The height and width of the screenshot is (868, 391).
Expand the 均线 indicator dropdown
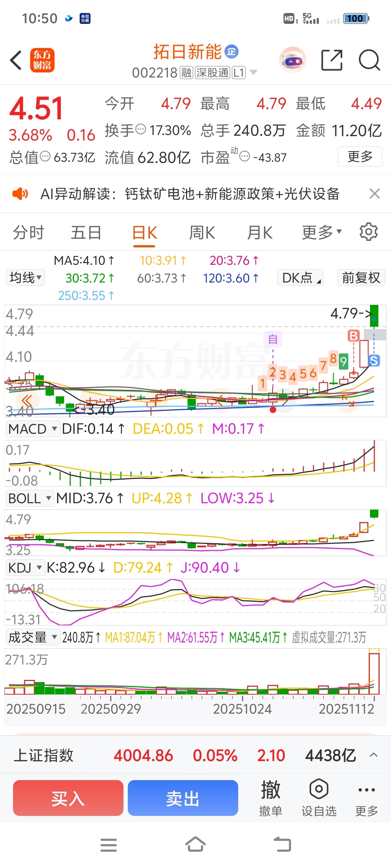25,278
